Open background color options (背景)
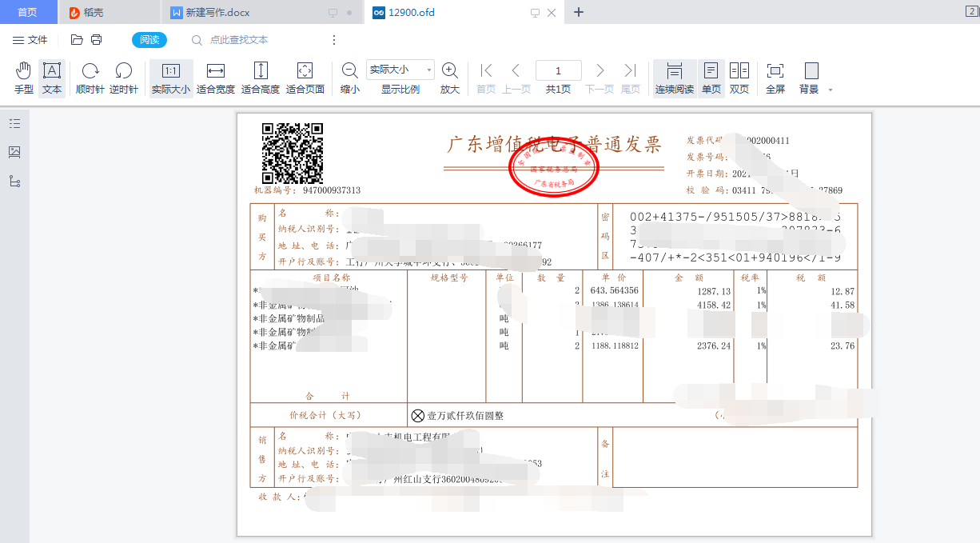980x543 pixels. coord(810,78)
